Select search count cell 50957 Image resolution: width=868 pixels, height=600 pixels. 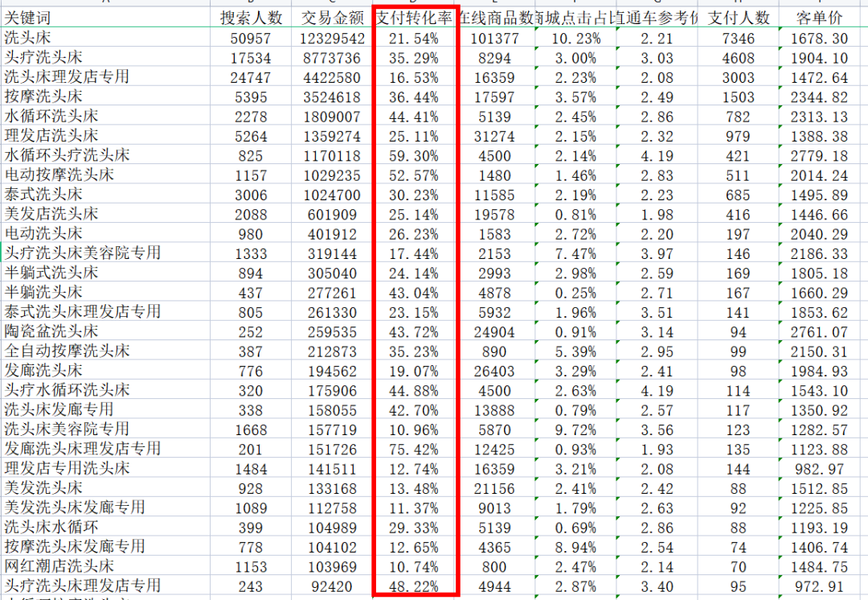(252, 38)
